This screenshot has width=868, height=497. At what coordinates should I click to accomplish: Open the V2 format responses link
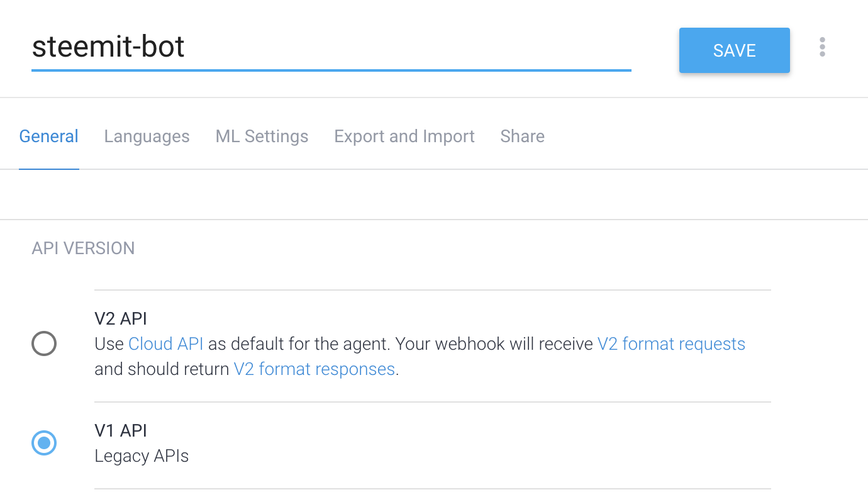[x=314, y=369]
